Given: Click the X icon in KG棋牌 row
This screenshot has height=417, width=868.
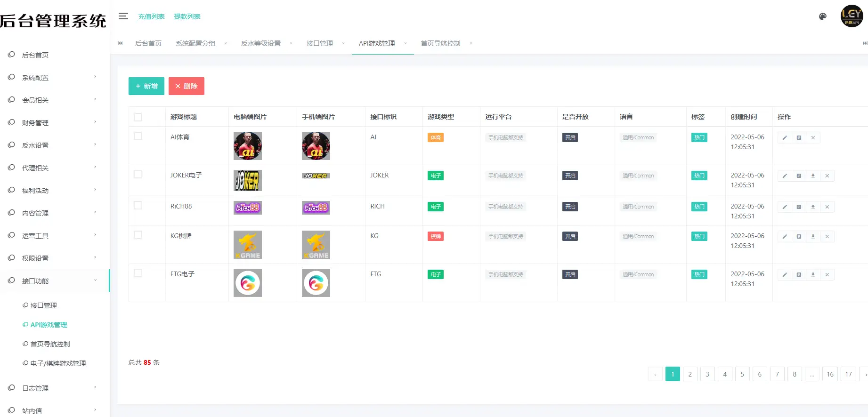Looking at the screenshot, I should tap(827, 236).
